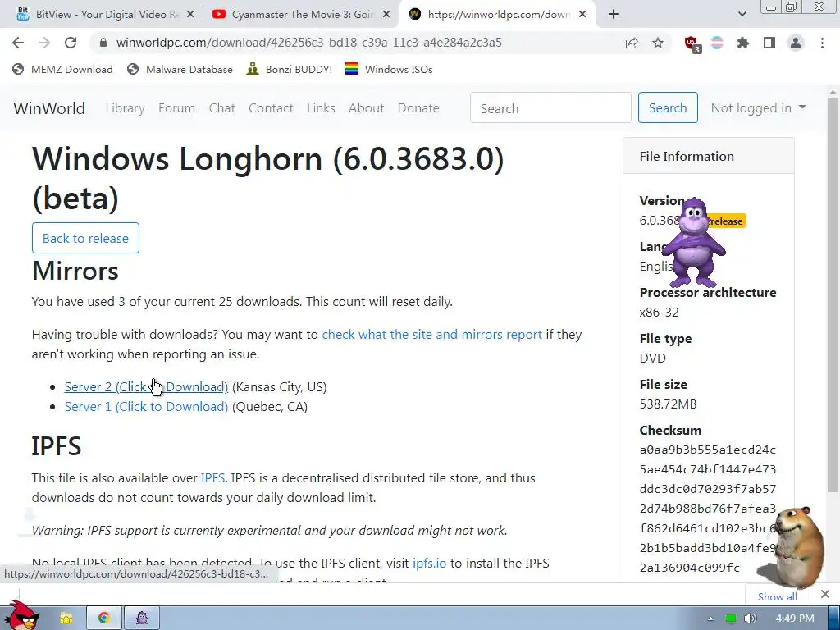Open the Forum menu item

tap(177, 108)
